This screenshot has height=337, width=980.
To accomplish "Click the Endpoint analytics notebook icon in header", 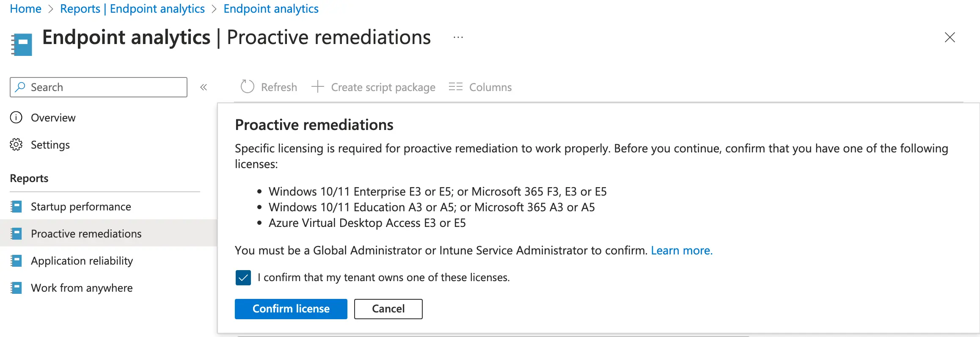I will (22, 44).
